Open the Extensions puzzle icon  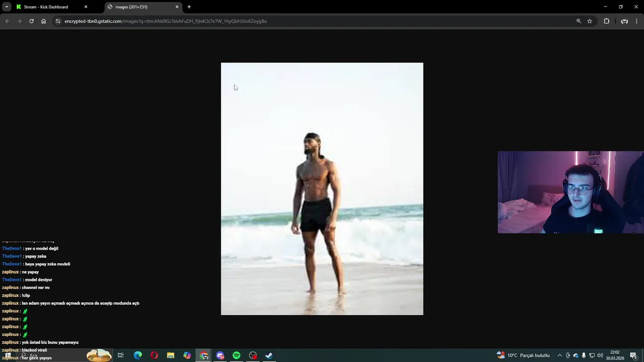click(x=606, y=21)
